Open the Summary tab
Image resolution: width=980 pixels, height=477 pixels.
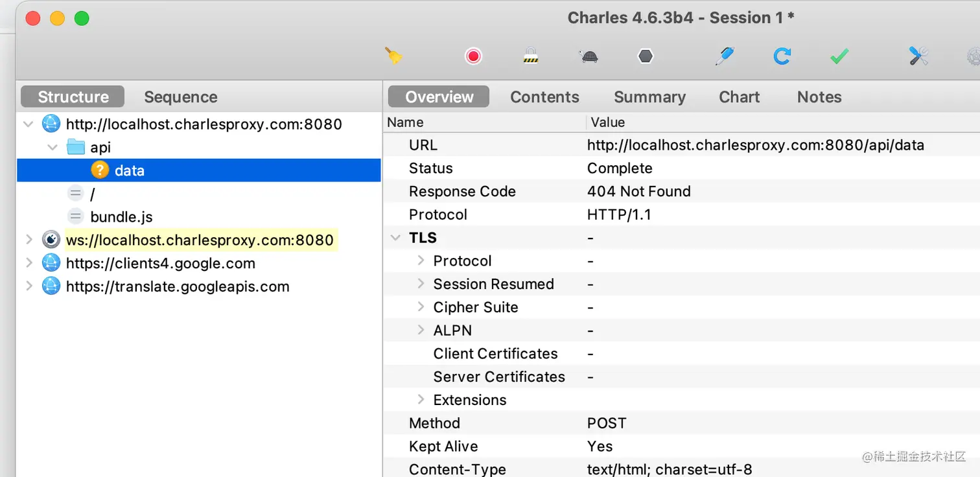[649, 97]
